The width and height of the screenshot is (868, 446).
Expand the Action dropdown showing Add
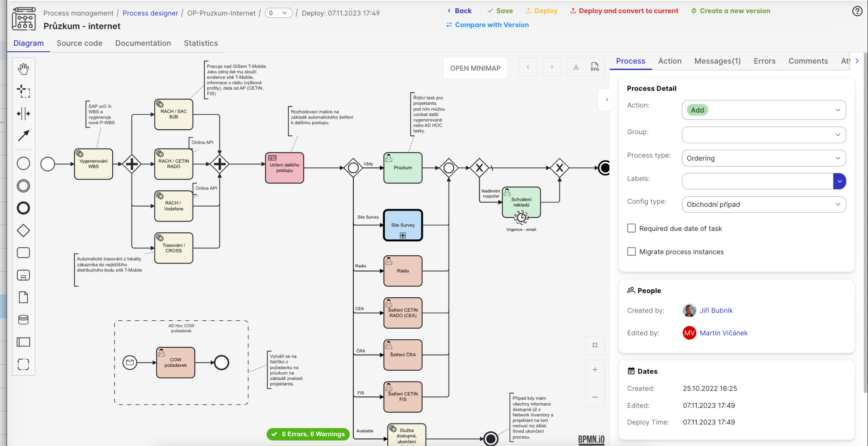pos(763,110)
